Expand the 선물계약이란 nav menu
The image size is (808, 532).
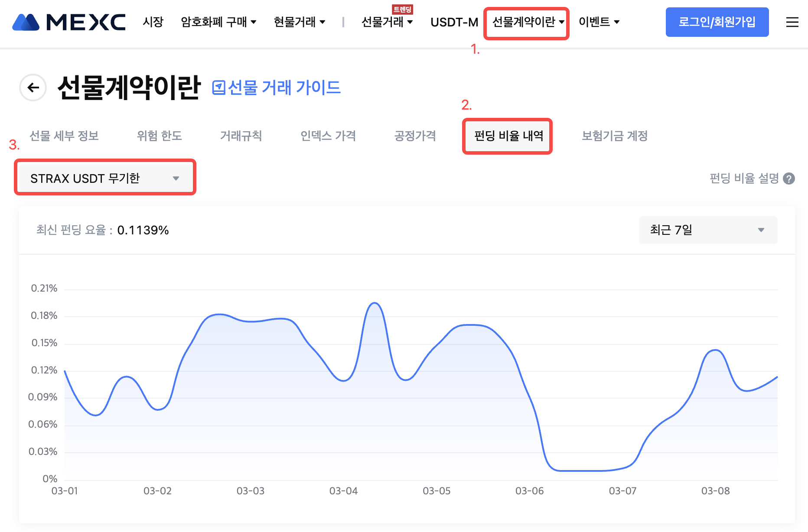528,22
